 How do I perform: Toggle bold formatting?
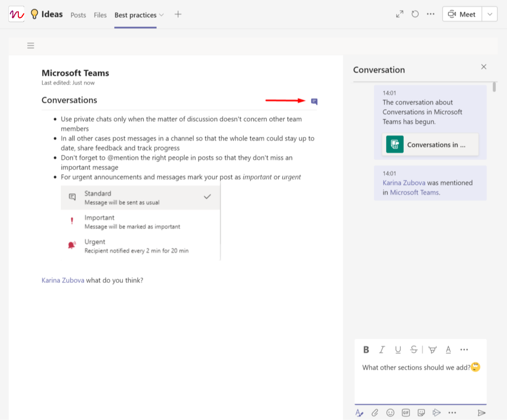click(366, 350)
